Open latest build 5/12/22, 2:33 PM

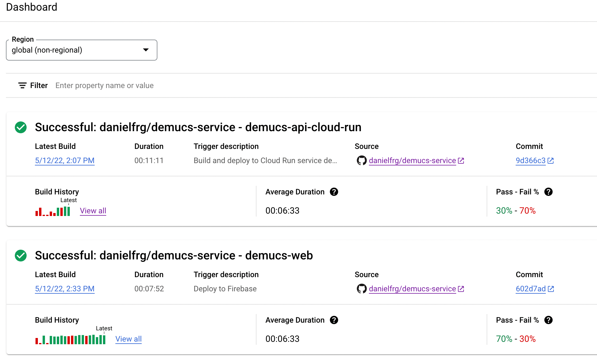point(65,289)
